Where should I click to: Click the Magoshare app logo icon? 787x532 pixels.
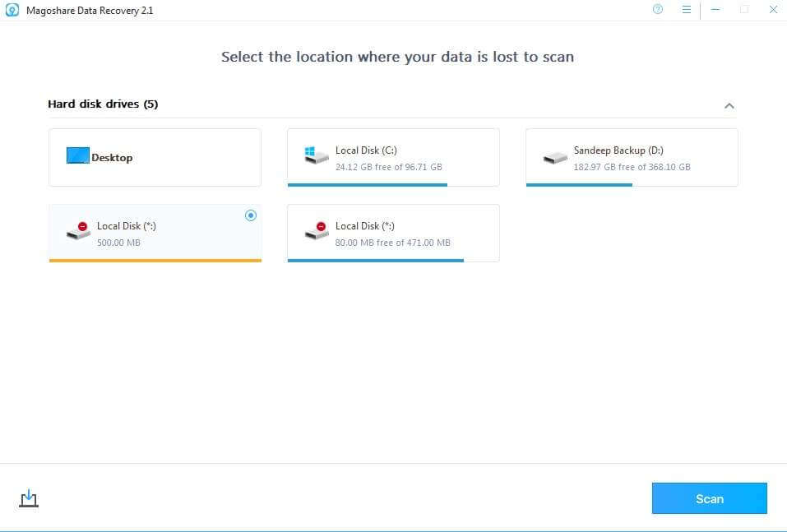point(12,11)
